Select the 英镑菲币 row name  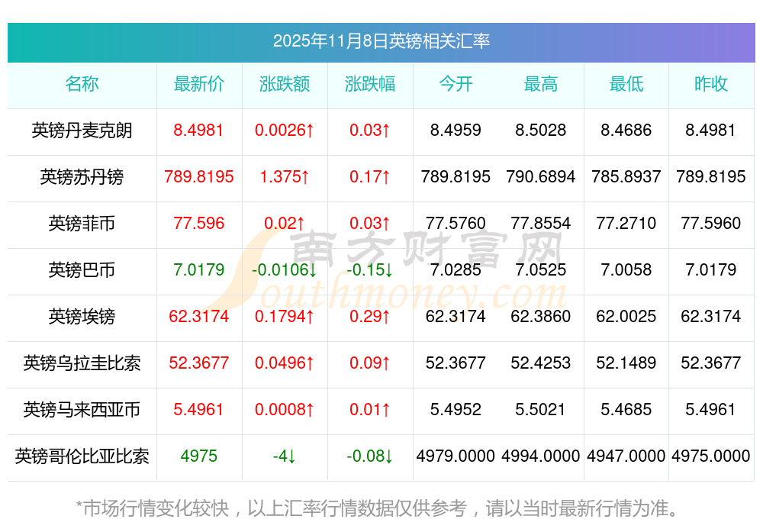click(82, 224)
